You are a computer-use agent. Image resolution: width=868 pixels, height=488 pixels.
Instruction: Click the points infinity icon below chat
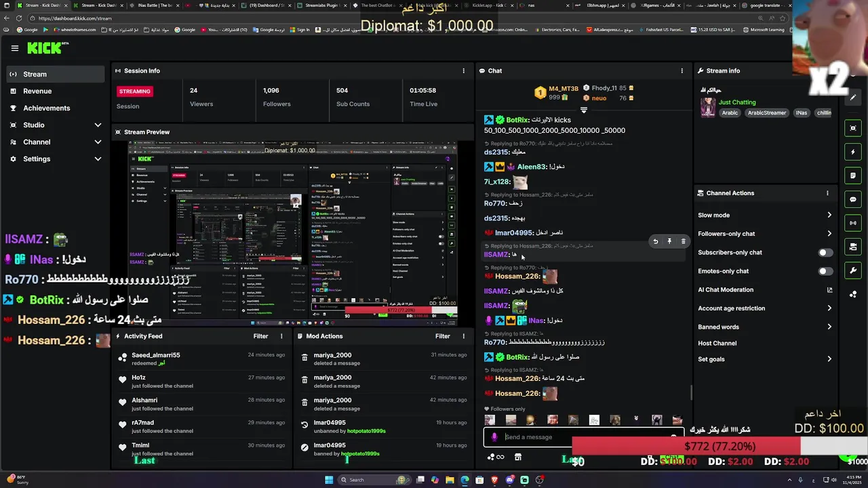pos(496,457)
